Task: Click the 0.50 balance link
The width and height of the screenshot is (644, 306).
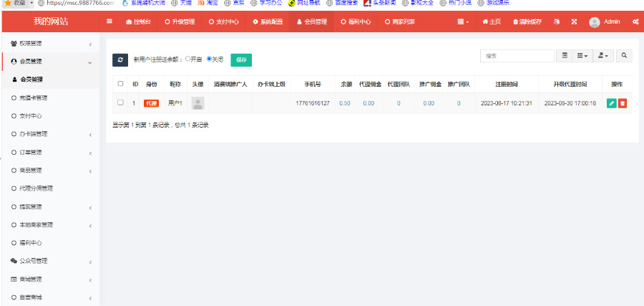Action: (345, 103)
